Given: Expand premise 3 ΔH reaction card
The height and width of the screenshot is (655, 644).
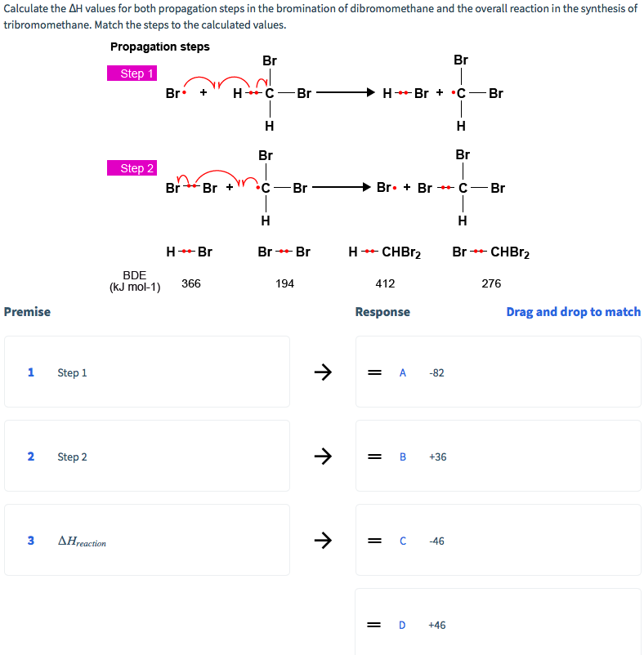Looking at the screenshot, I should [x=147, y=540].
